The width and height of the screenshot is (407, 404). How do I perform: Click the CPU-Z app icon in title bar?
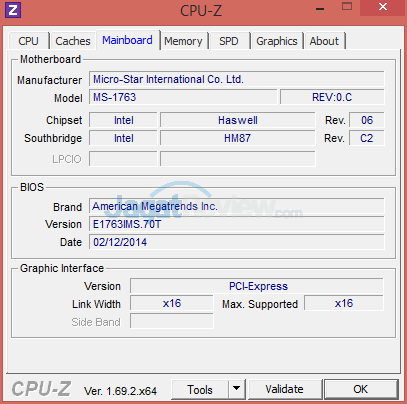click(x=13, y=10)
